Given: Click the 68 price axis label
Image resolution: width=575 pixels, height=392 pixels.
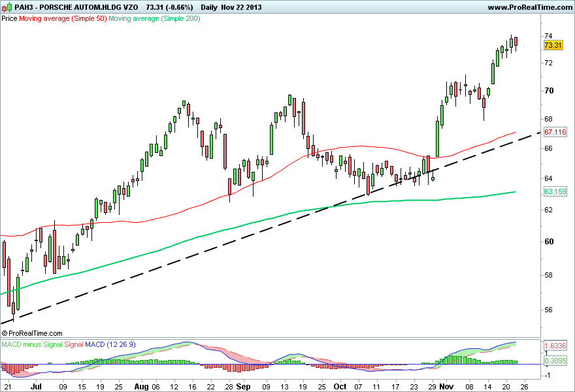Looking at the screenshot, I should (x=548, y=119).
